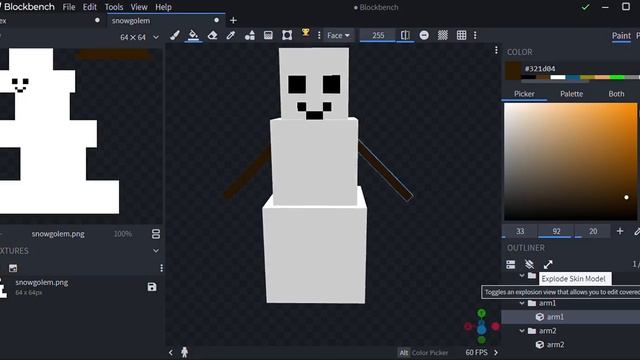Open toolbar overflow dots after grid
640x360 pixels.
(x=475, y=35)
